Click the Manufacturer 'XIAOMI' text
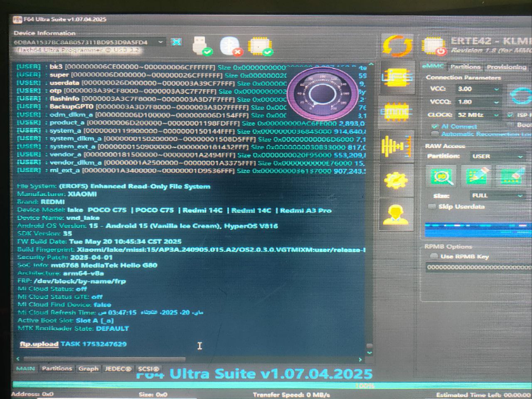This screenshot has height=399, width=532. coord(82,194)
